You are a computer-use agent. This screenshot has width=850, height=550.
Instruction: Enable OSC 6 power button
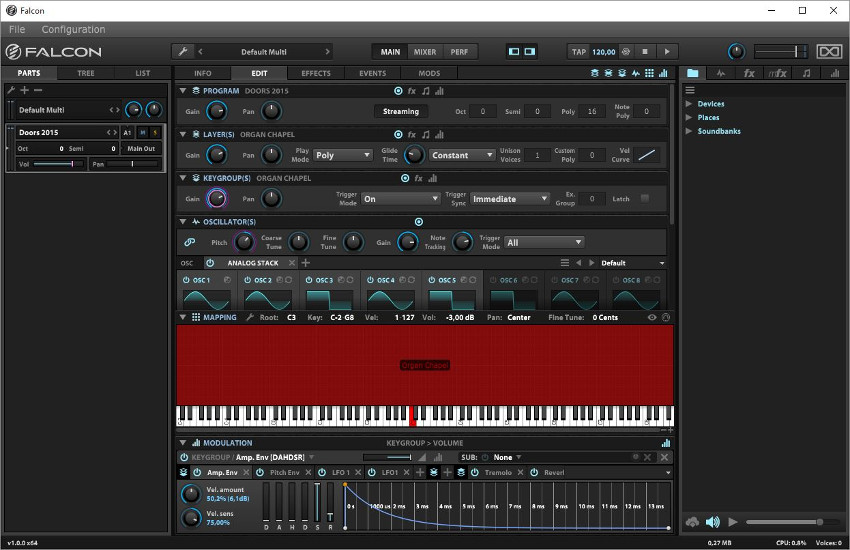[493, 280]
